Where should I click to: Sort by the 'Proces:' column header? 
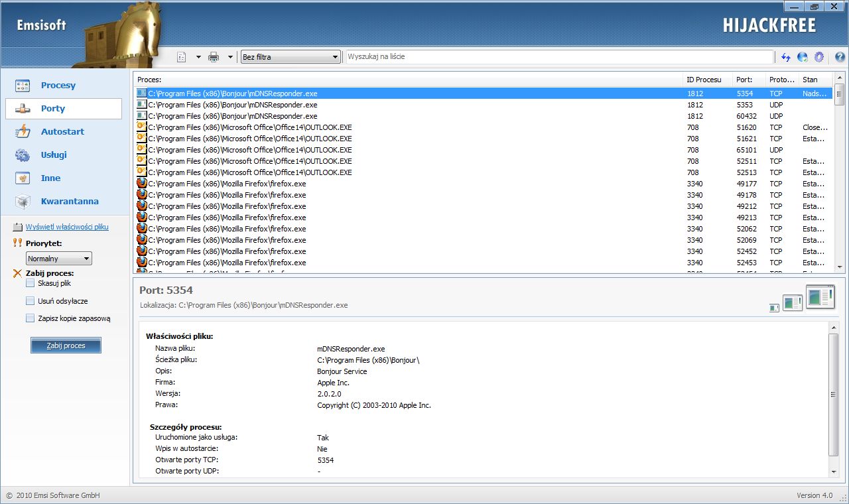coord(408,80)
